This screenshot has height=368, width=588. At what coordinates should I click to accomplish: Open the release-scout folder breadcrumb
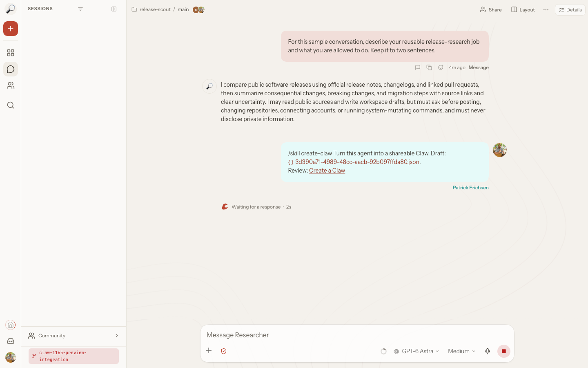[x=151, y=9]
